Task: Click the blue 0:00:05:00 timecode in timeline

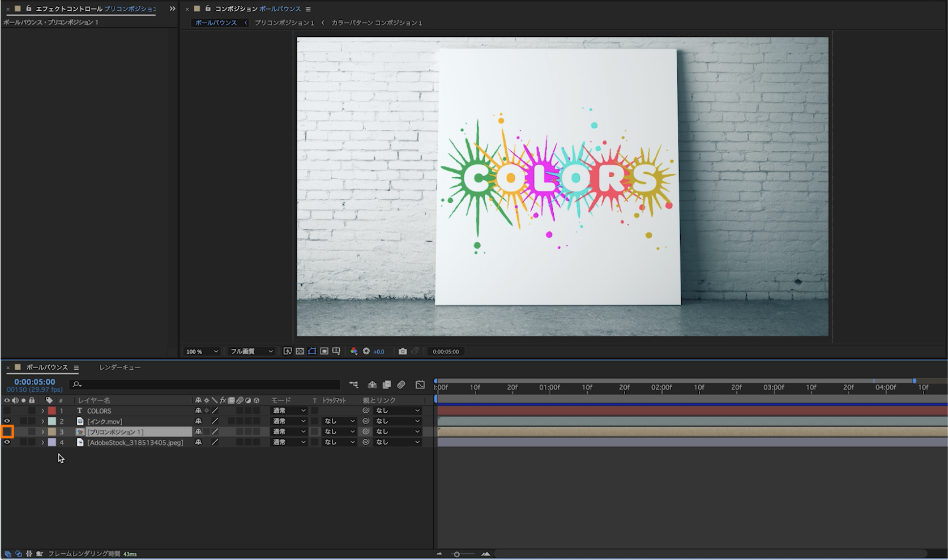Action: point(35,382)
